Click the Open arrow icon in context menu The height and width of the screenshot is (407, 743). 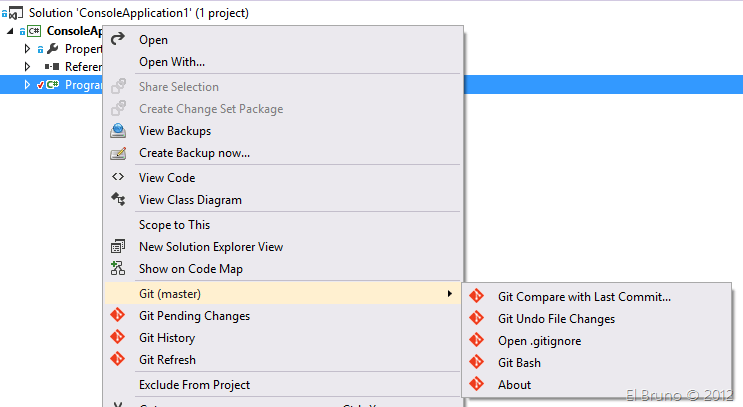[x=118, y=40]
